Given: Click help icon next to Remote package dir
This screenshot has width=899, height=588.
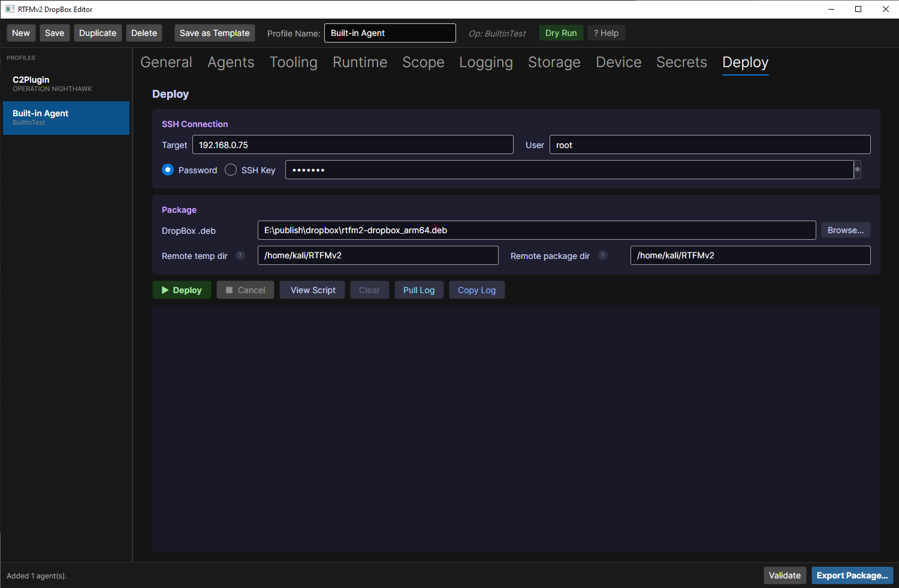Looking at the screenshot, I should pos(603,255).
